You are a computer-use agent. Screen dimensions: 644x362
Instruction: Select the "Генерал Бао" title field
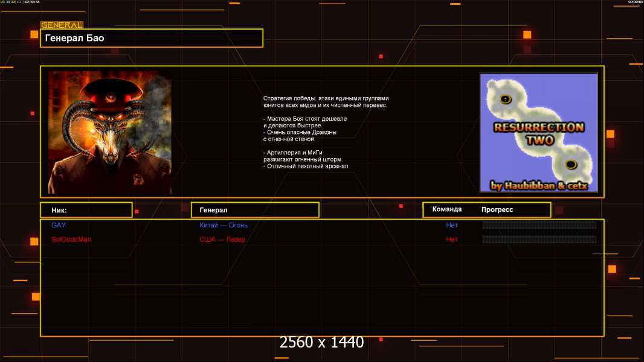pos(152,38)
